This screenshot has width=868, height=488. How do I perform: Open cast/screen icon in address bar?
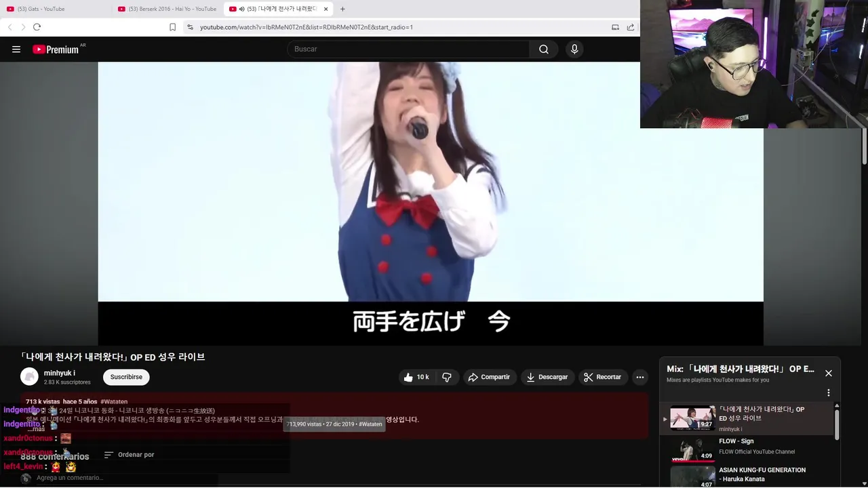[615, 27]
